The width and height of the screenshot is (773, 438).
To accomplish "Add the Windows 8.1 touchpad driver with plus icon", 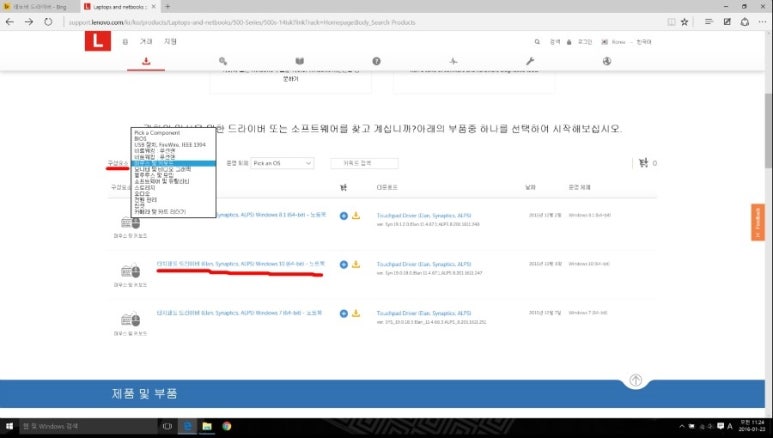I will 344,216.
